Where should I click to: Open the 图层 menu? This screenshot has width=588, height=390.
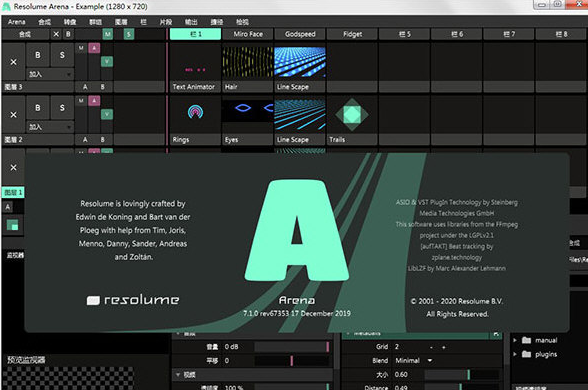[121, 22]
